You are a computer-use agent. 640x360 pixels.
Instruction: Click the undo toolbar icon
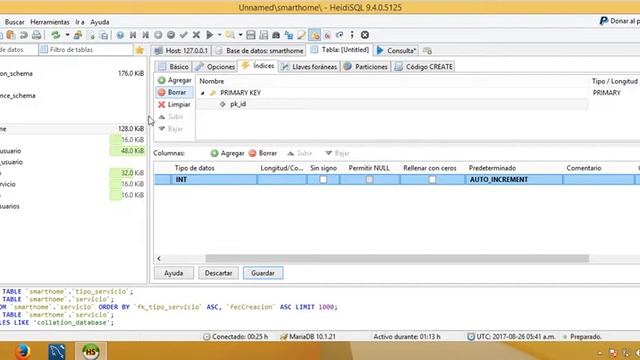click(x=24, y=35)
